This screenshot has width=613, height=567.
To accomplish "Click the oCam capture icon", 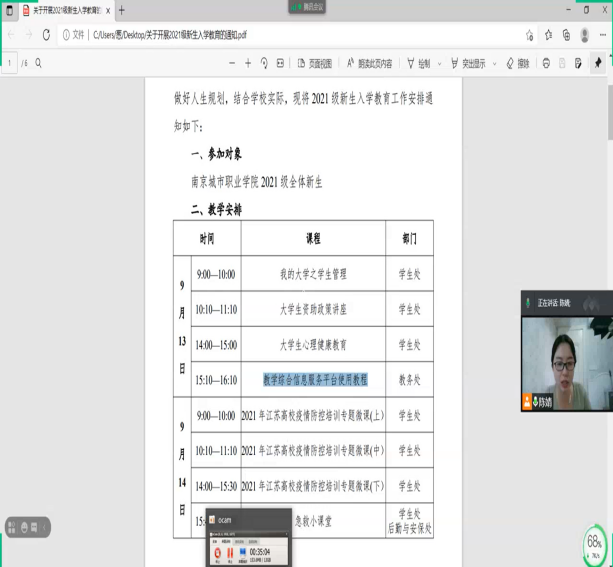I will 243,554.
